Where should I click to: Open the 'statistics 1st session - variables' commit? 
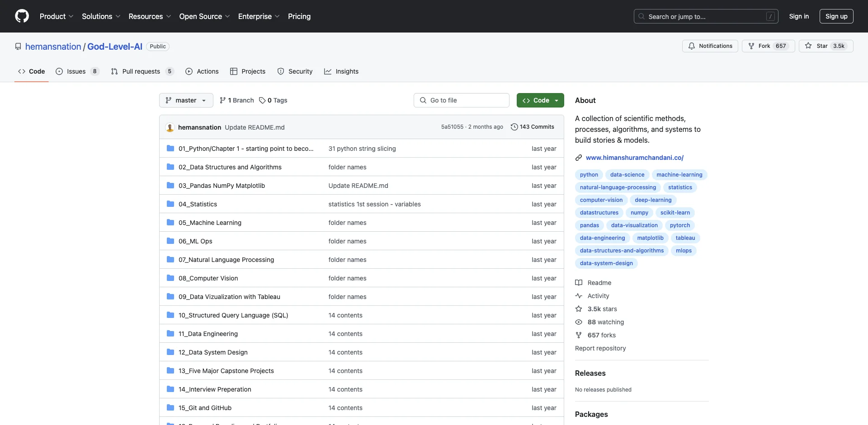374,204
